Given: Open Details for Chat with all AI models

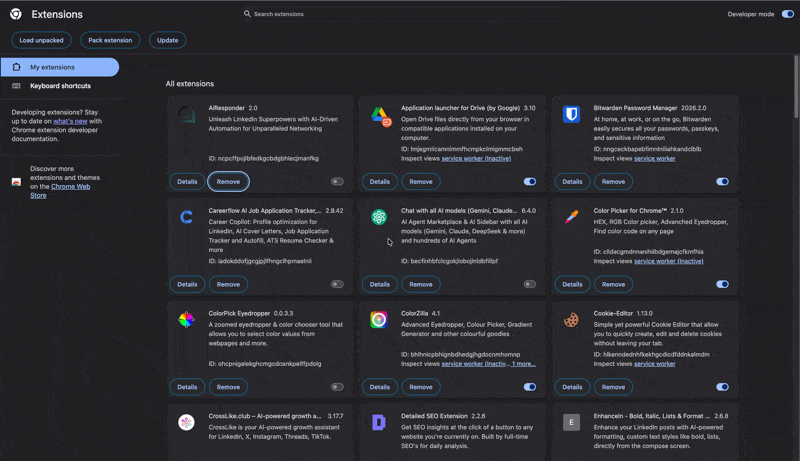Looking at the screenshot, I should tap(380, 284).
